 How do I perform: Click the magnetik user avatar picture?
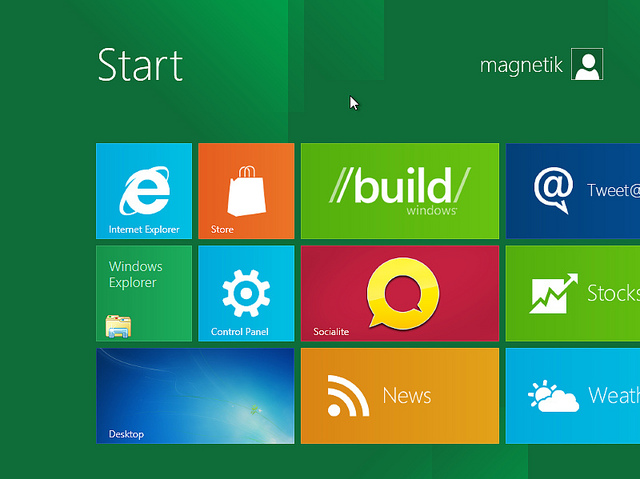click(587, 64)
